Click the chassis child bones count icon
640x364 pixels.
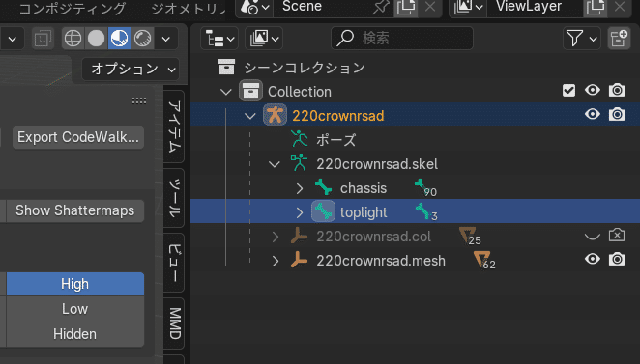point(425,188)
